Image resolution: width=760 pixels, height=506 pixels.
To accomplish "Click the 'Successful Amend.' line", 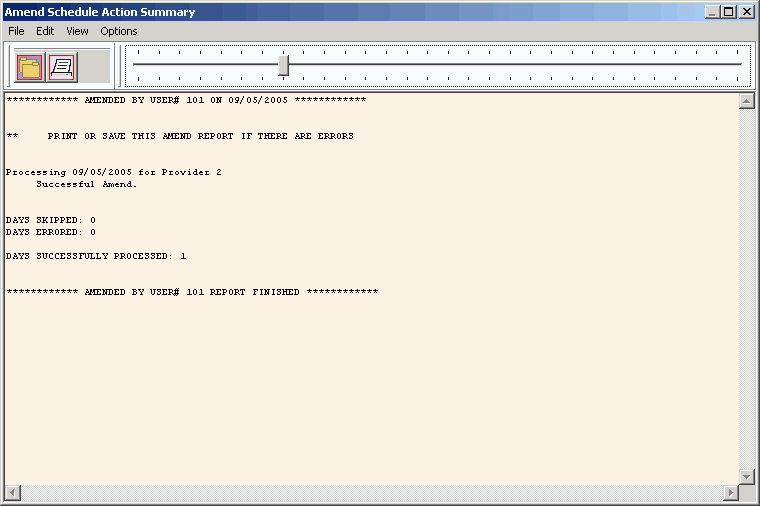I will [87, 184].
